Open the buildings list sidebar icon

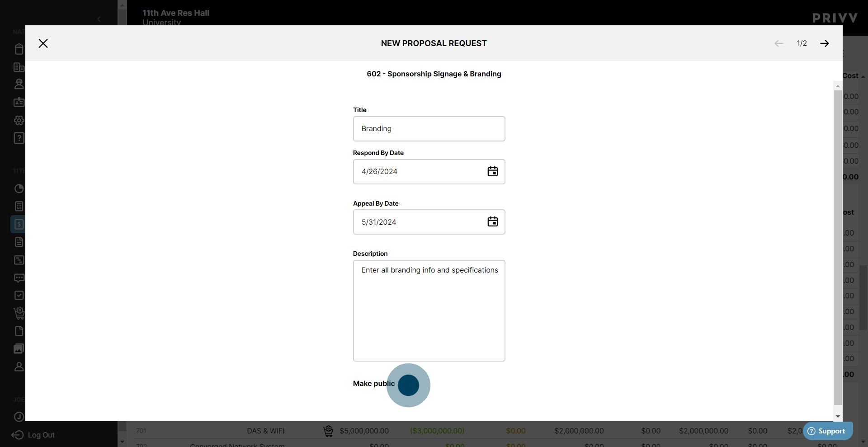coord(19,67)
